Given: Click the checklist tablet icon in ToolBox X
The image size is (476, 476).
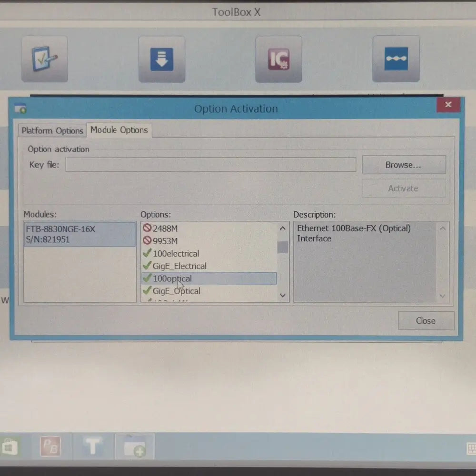Looking at the screenshot, I should coord(44,59).
